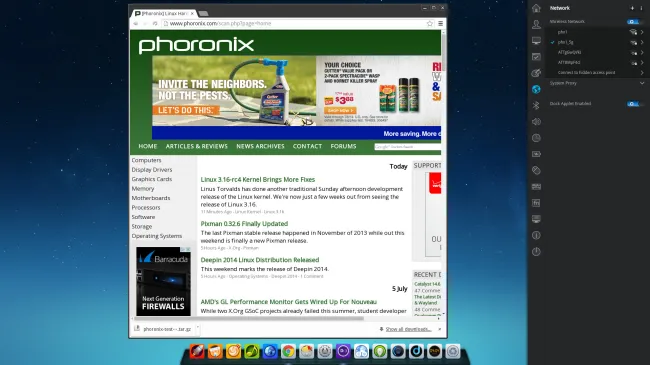Bookmark the page with the star icon
Screen dimensions: 650x365
[x=430, y=24]
